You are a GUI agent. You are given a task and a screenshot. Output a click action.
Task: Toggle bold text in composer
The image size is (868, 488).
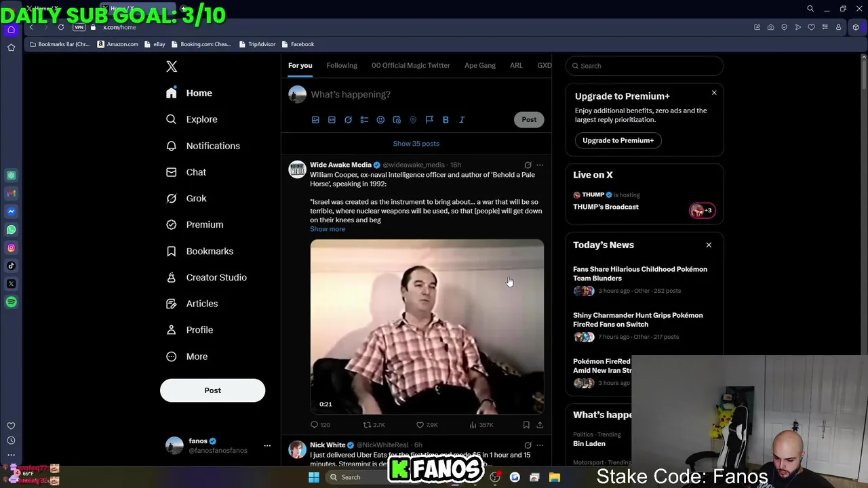(x=446, y=120)
